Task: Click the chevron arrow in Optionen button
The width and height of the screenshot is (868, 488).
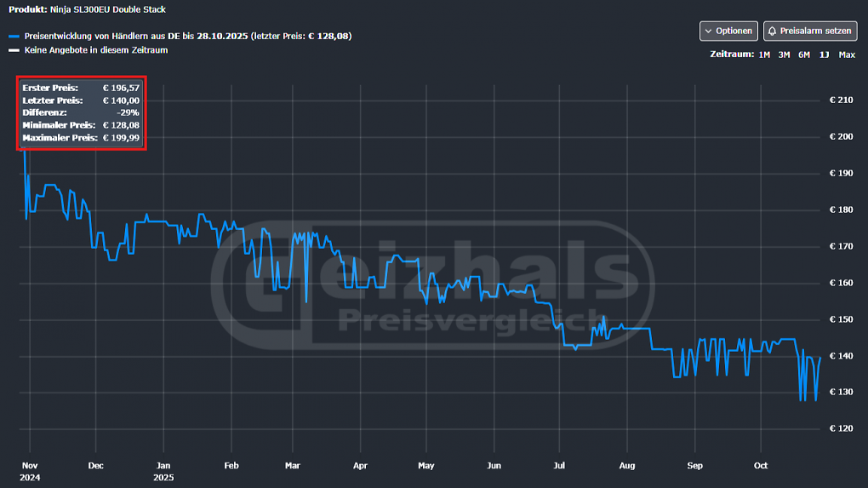Action: tap(709, 32)
